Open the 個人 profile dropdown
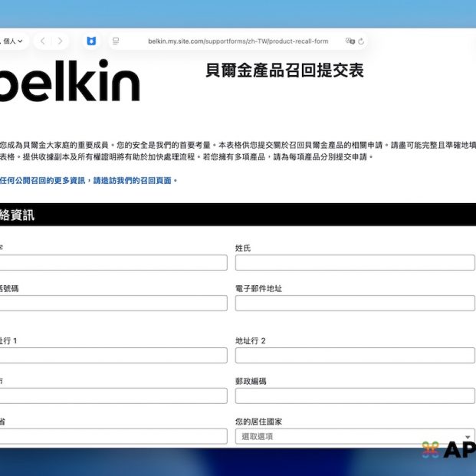This screenshot has width=476, height=476. (13, 41)
